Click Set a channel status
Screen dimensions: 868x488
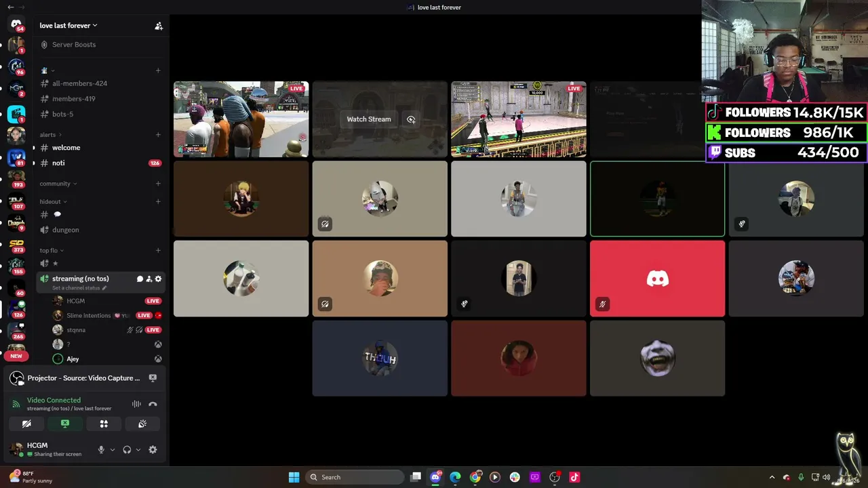(x=76, y=288)
